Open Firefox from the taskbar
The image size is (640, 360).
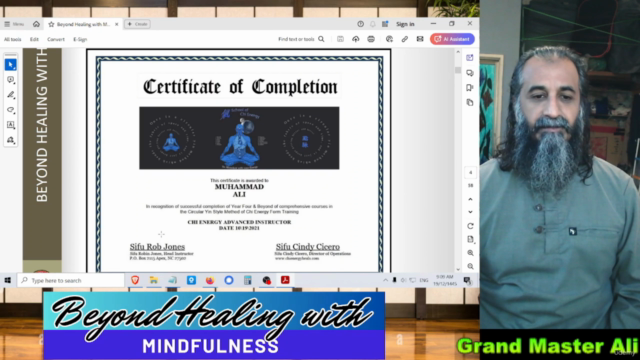pyautogui.click(x=210, y=280)
